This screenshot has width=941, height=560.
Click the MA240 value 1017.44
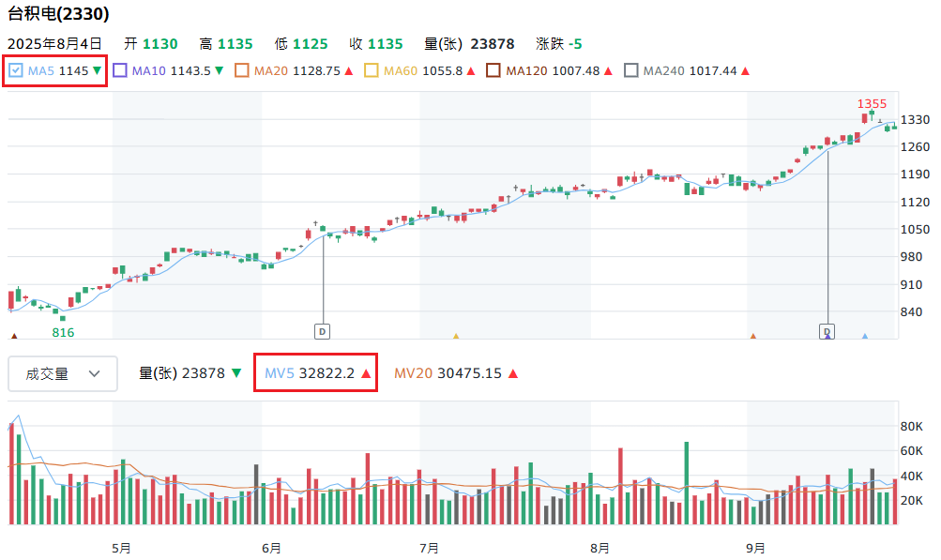[x=713, y=71]
